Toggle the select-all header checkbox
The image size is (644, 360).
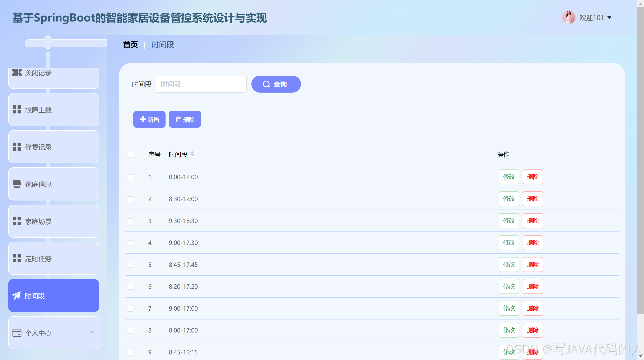click(x=130, y=154)
